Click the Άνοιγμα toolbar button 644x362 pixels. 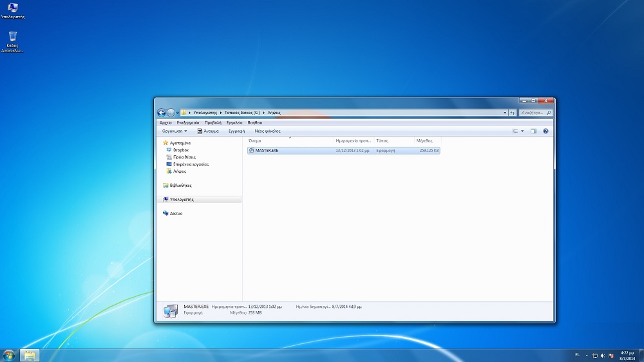point(208,131)
